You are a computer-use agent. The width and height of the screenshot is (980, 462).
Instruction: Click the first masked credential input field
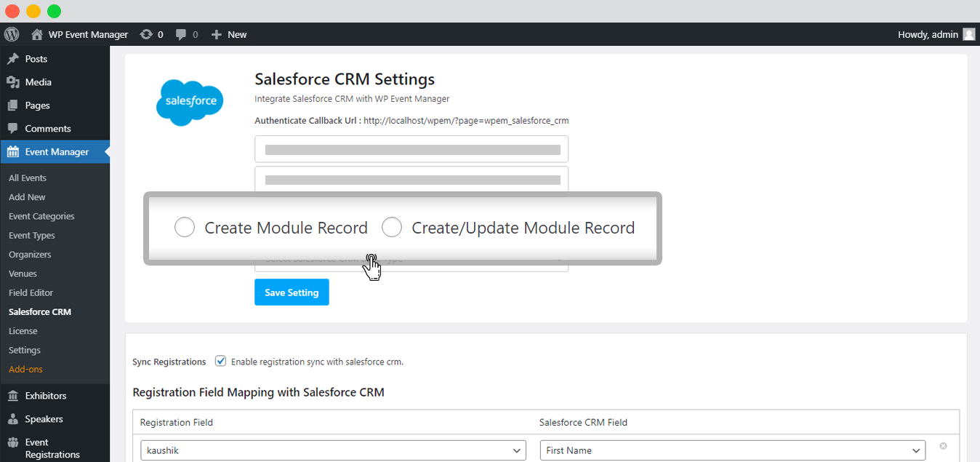click(x=411, y=149)
